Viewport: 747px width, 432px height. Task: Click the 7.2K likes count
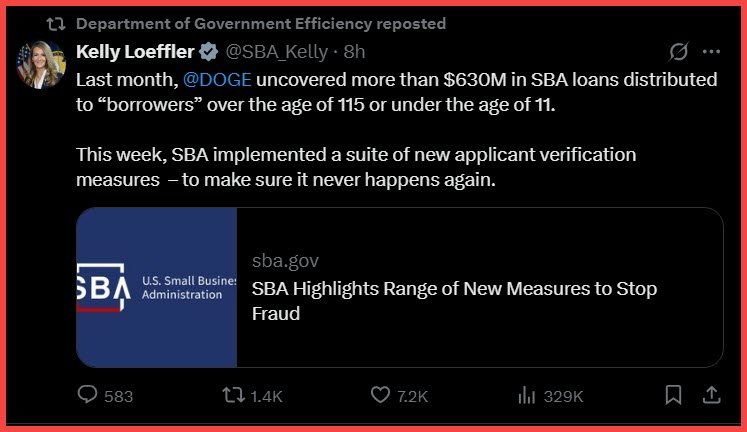(412, 396)
